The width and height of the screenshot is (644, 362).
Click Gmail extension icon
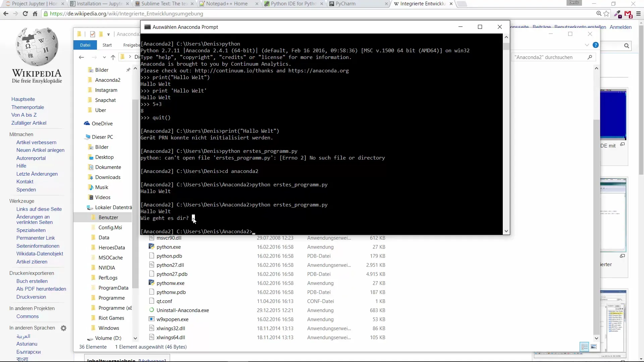(x=628, y=14)
